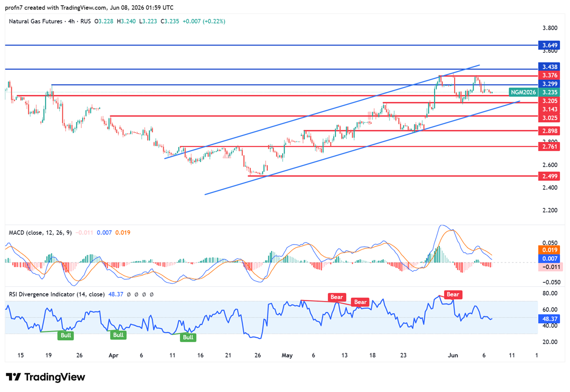Click the green Bull marker near April 11-16
570x392 pixels.
188,337
